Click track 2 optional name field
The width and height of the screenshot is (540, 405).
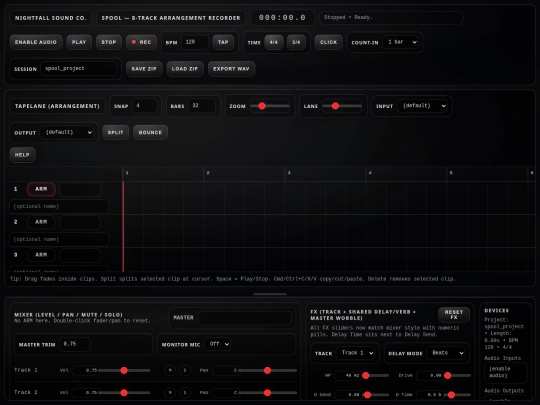[59, 239]
